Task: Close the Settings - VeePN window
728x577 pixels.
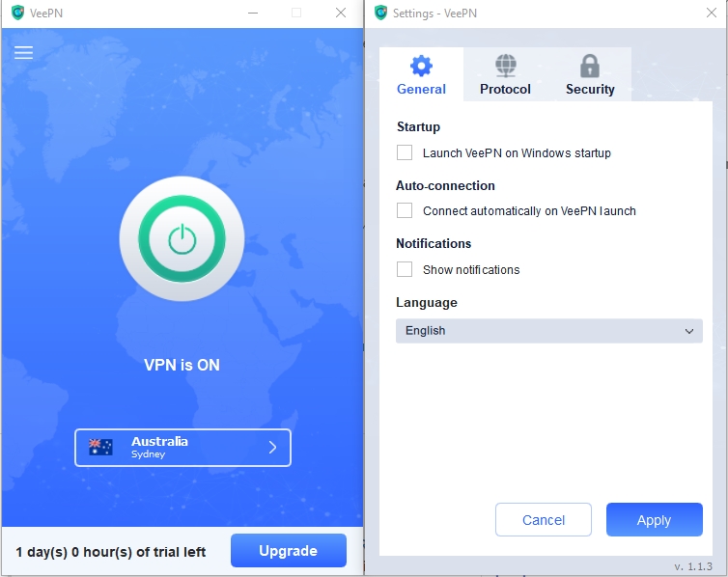Action: 712,13
